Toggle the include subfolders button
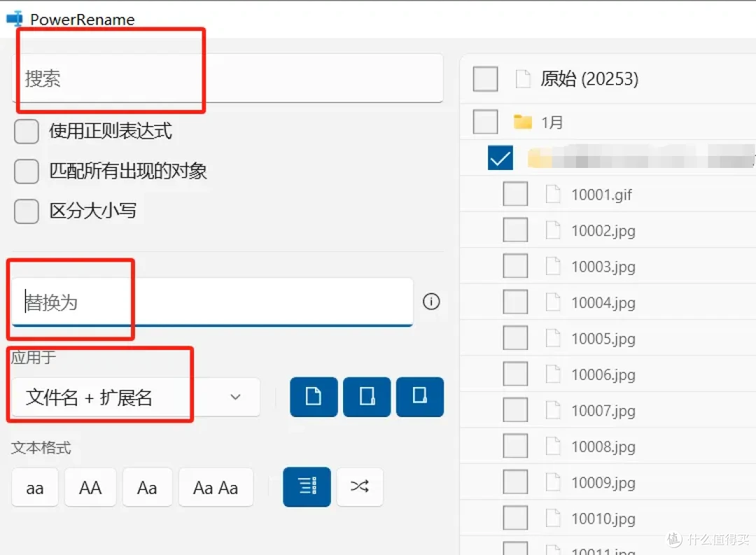This screenshot has width=756, height=555. [420, 397]
